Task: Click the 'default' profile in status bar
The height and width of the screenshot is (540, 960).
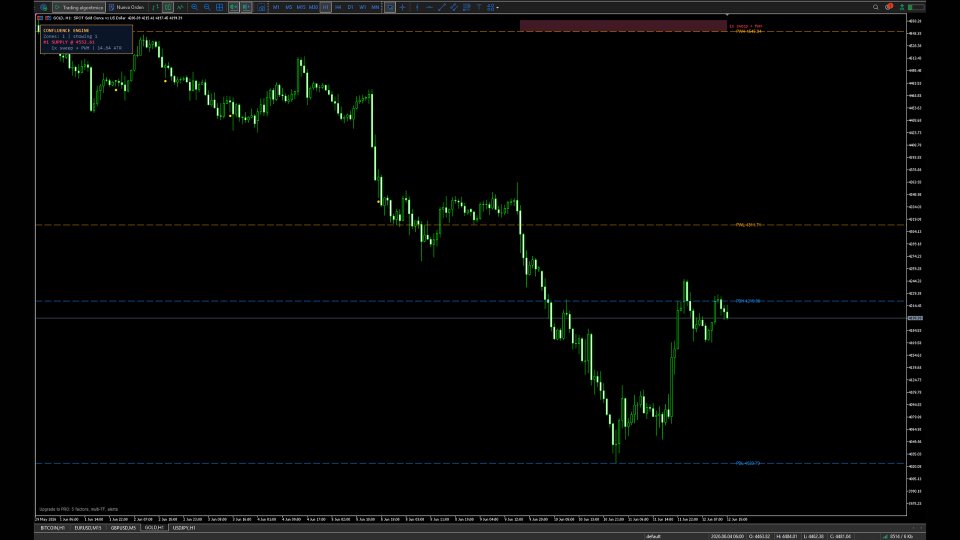Action: coord(653,536)
